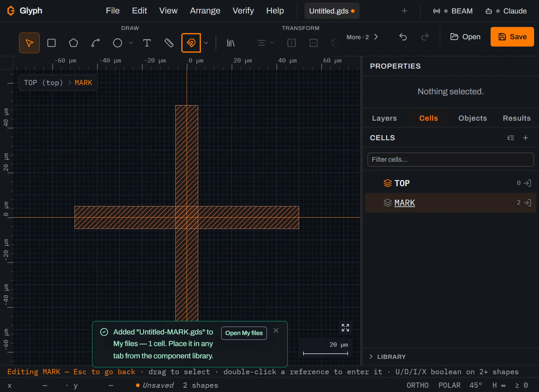Viewport: 539px width, 392px height.
Task: Toggle the H ∞ hierarchy depth setting
Action: [499, 385]
